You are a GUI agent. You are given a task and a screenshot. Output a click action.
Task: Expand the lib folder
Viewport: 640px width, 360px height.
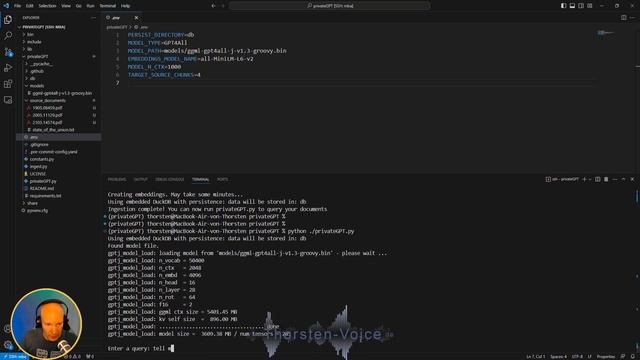pyautogui.click(x=29, y=49)
